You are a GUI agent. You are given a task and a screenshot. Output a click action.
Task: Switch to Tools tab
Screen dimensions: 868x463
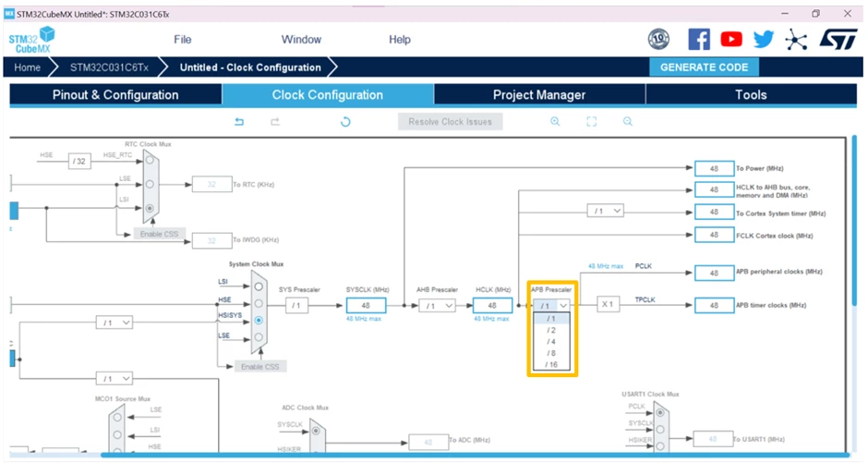[x=752, y=94]
